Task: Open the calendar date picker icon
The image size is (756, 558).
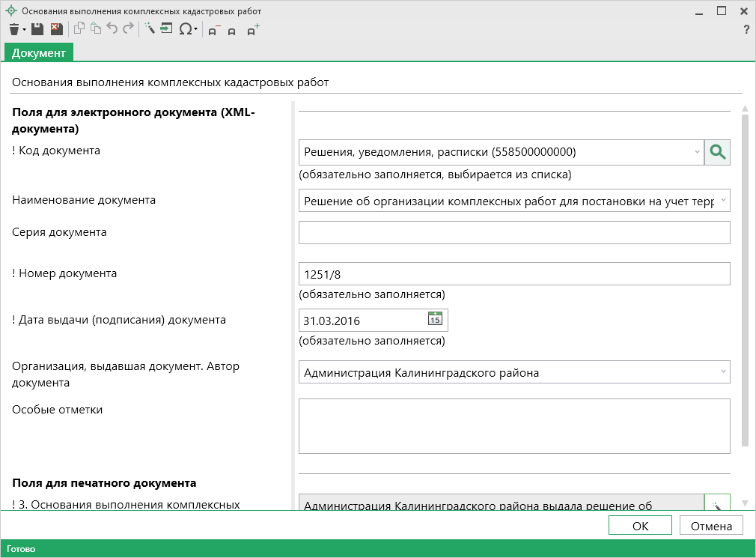Action: point(435,320)
